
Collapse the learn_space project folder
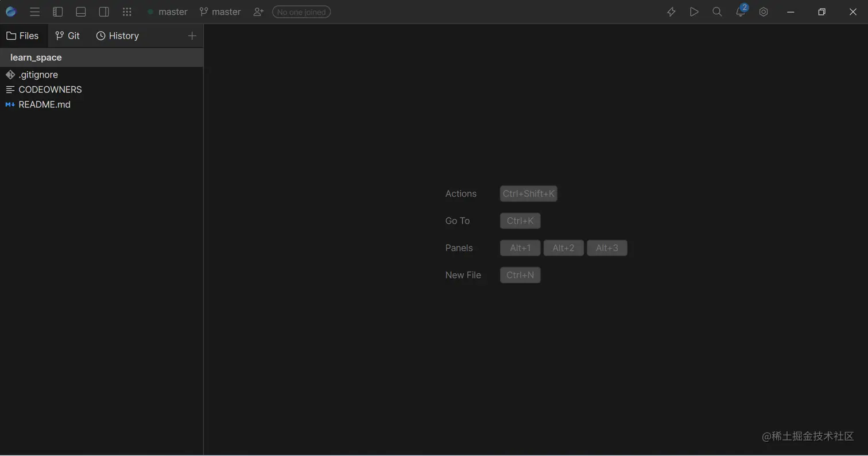(36, 57)
